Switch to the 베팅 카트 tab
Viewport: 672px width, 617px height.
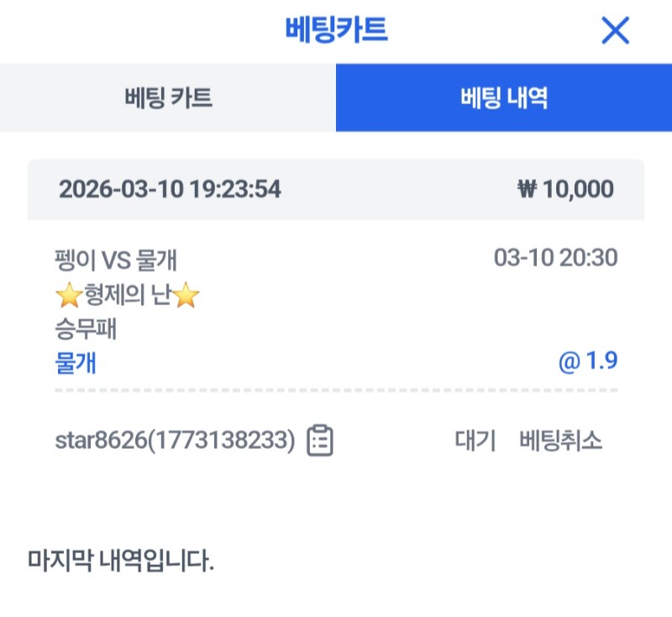pyautogui.click(x=168, y=98)
